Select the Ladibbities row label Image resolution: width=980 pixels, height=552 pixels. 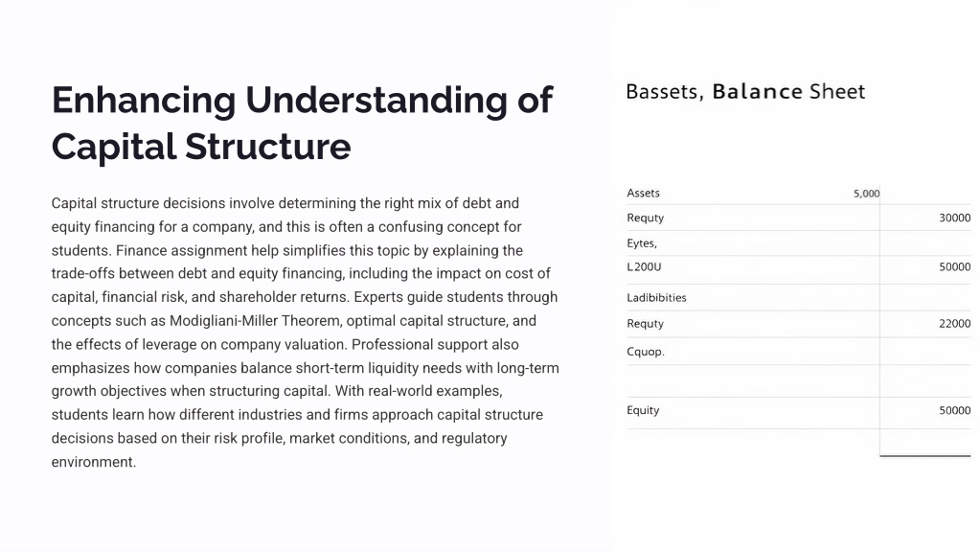pyautogui.click(x=656, y=298)
